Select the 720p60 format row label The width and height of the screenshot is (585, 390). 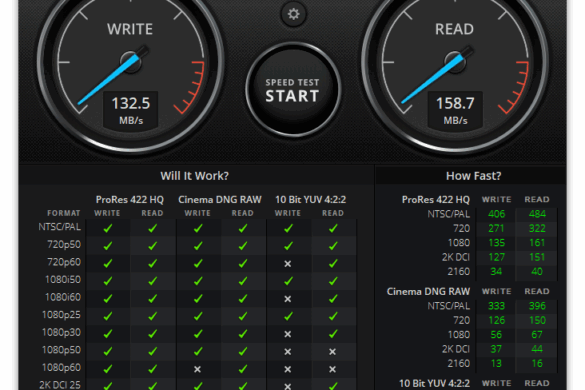(x=64, y=262)
